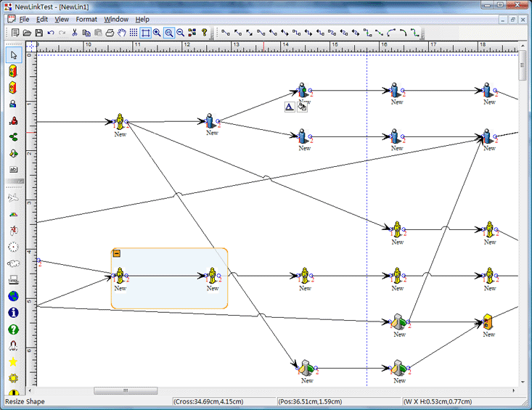Open the Format menu
This screenshot has width=532, height=410.
(x=86, y=20)
